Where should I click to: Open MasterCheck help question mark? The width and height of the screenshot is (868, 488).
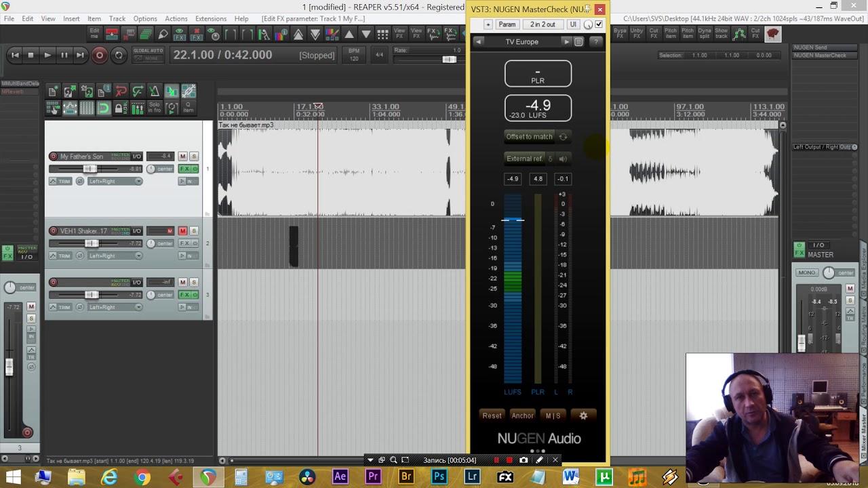(595, 42)
